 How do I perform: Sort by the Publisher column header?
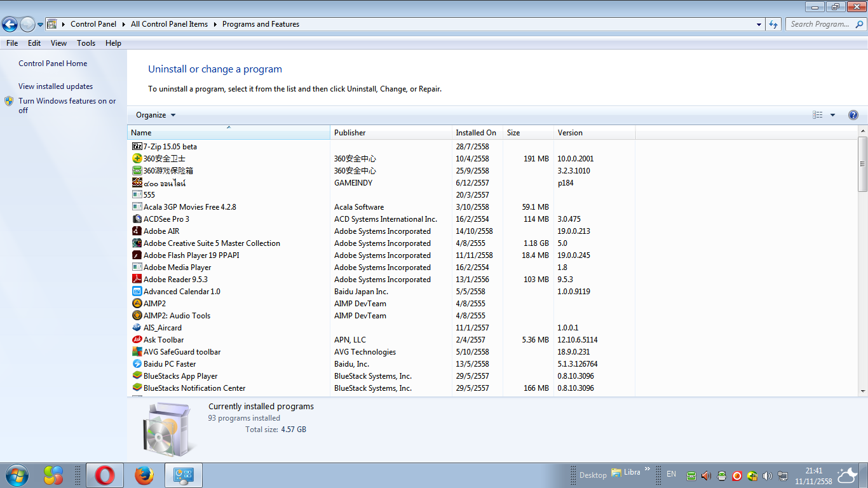(391, 133)
